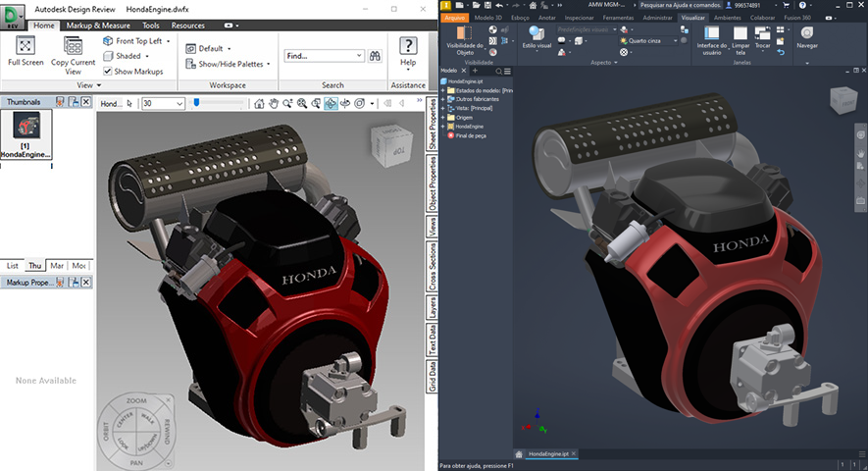This screenshot has height=471, width=868.
Task: Click the Copy Current View icon
Action: click(x=73, y=46)
